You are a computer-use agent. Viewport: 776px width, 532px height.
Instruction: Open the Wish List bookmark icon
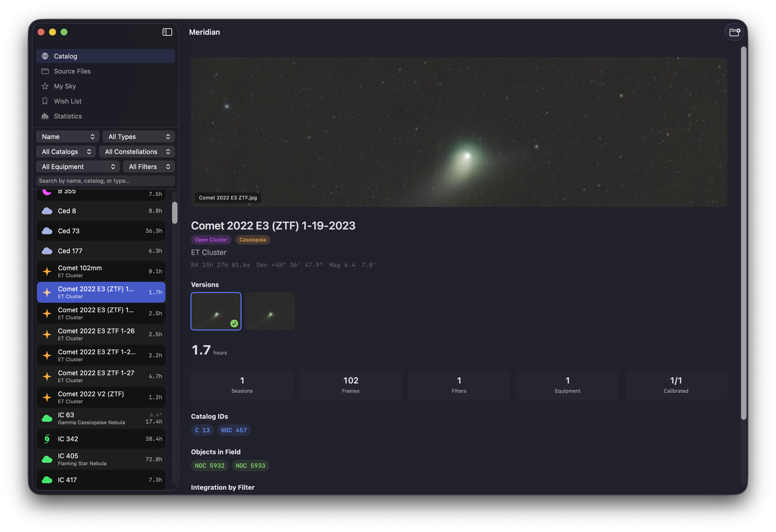click(x=45, y=101)
